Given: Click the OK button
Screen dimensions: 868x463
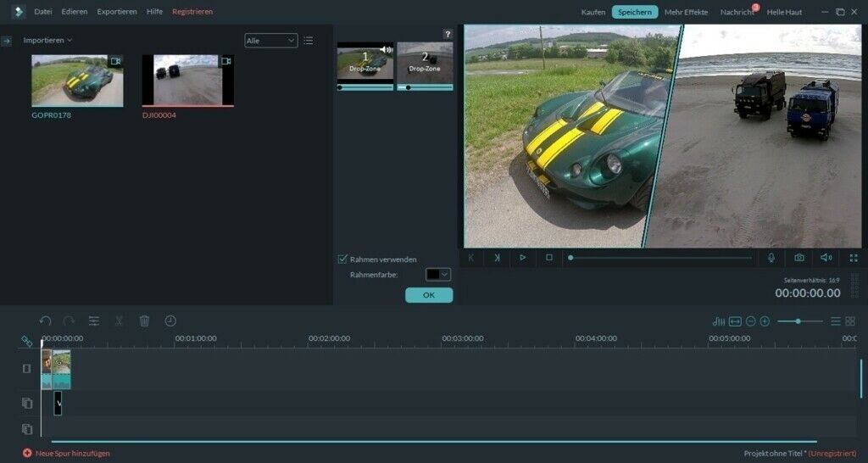Looking at the screenshot, I should (429, 295).
